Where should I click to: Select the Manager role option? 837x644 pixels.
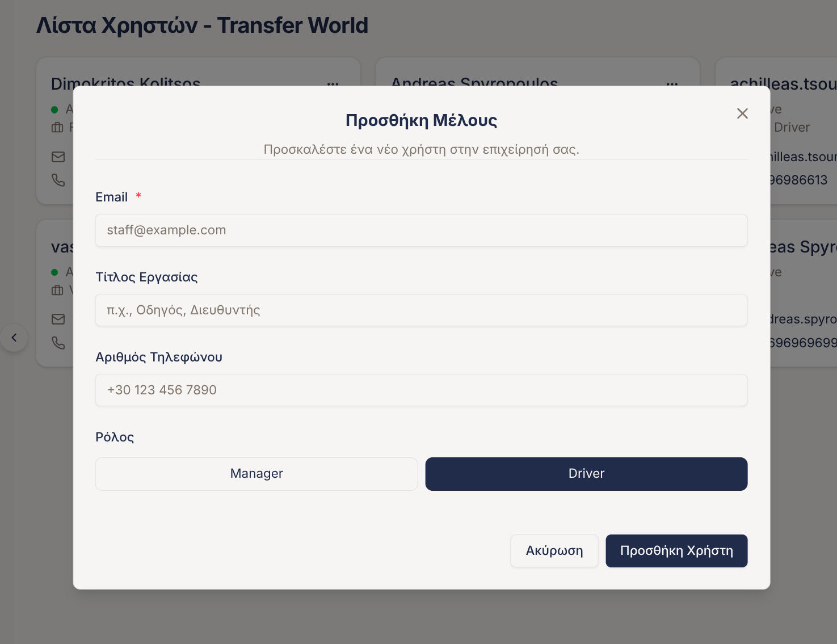click(256, 474)
